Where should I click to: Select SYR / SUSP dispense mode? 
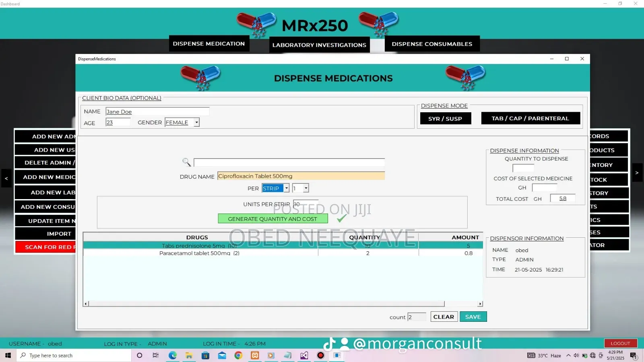click(x=445, y=118)
